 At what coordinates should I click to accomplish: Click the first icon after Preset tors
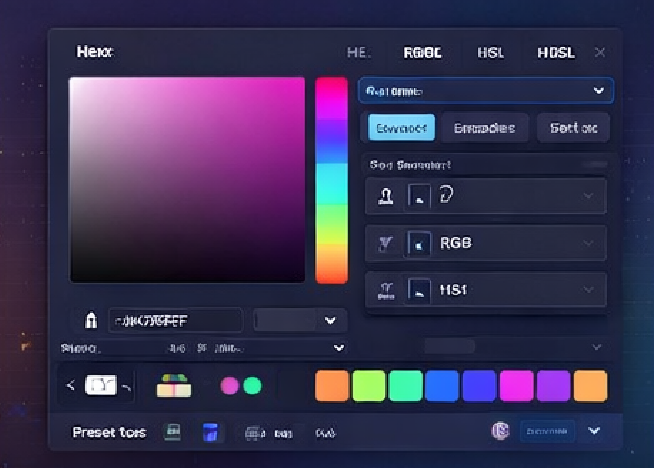172,432
